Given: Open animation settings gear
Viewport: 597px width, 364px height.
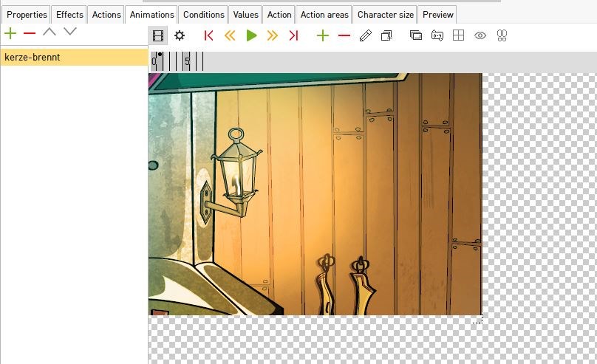Looking at the screenshot, I should [x=180, y=35].
